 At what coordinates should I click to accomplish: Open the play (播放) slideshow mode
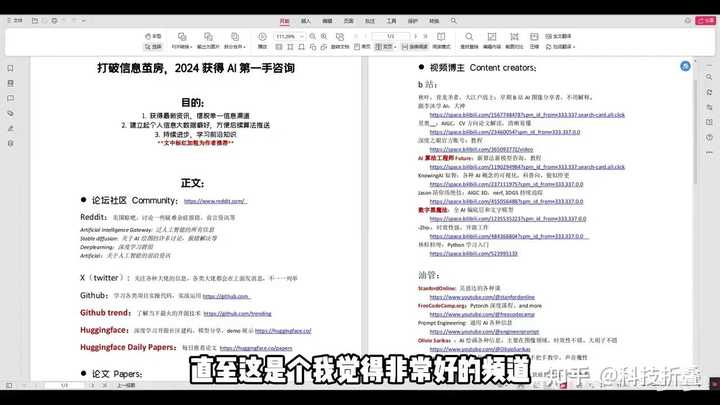262,39
